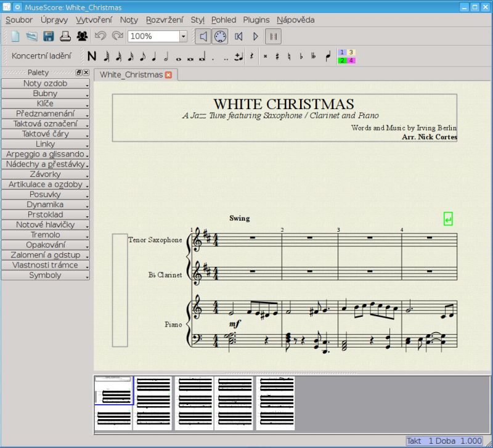Apply double flat accidental
The height and width of the screenshot is (448, 493).
point(313,57)
